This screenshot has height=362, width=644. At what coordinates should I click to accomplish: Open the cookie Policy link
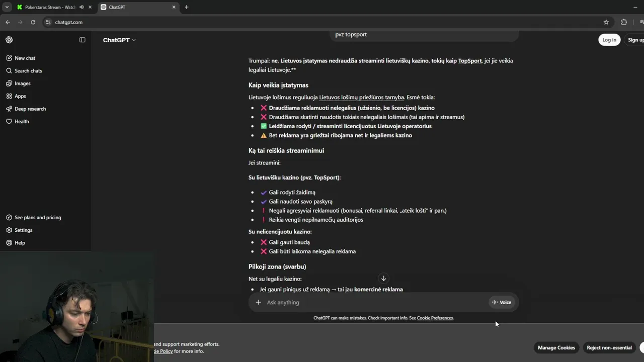(164, 351)
